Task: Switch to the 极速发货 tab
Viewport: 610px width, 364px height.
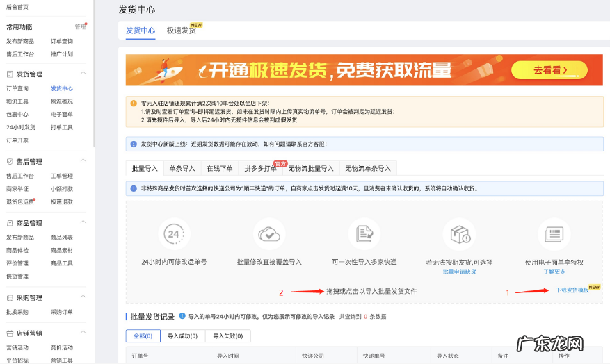Action: tap(182, 31)
